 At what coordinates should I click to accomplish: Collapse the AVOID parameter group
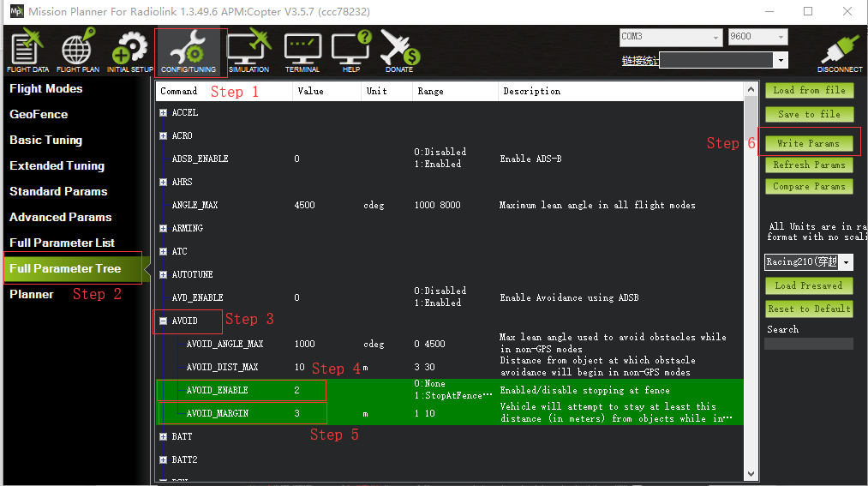coord(163,321)
